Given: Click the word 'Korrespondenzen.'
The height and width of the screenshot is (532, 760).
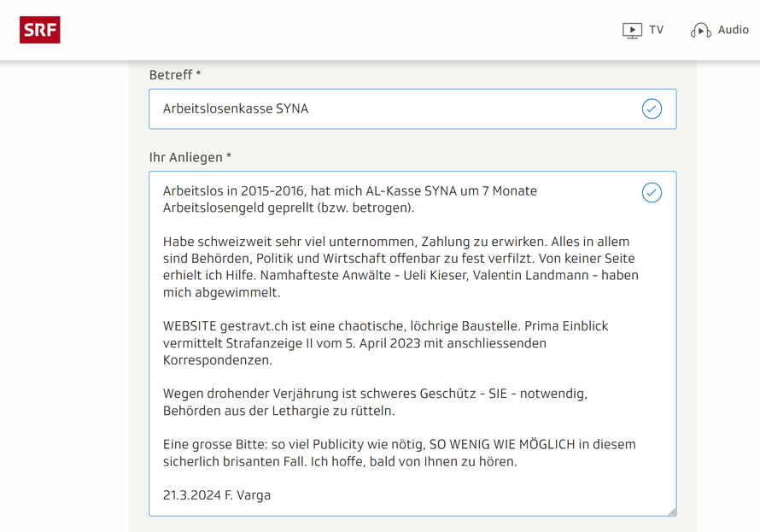Looking at the screenshot, I should pos(218,360).
